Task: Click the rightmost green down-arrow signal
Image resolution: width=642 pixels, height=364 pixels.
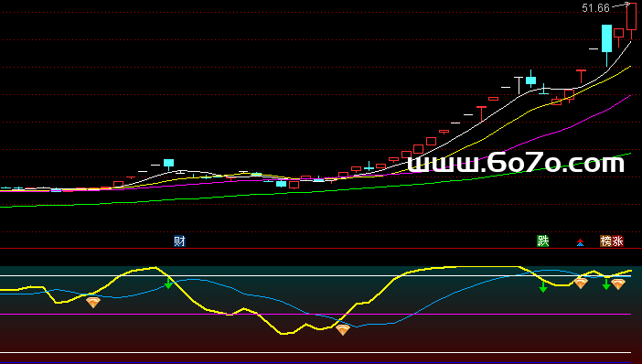Action: pos(606,284)
